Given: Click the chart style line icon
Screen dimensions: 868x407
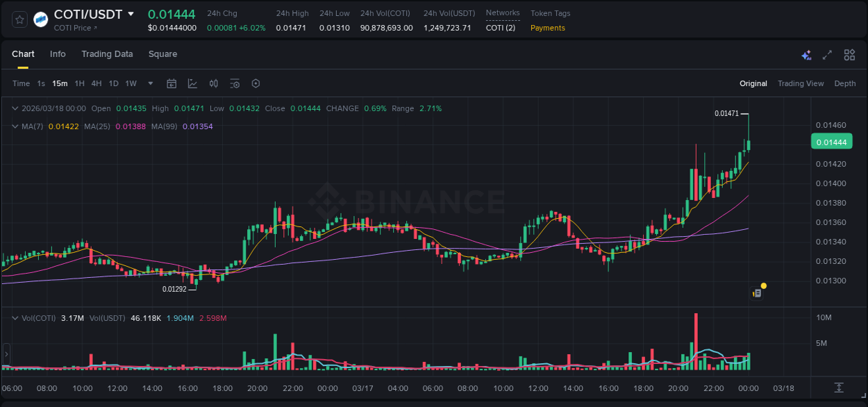Looking at the screenshot, I should click(x=192, y=83).
